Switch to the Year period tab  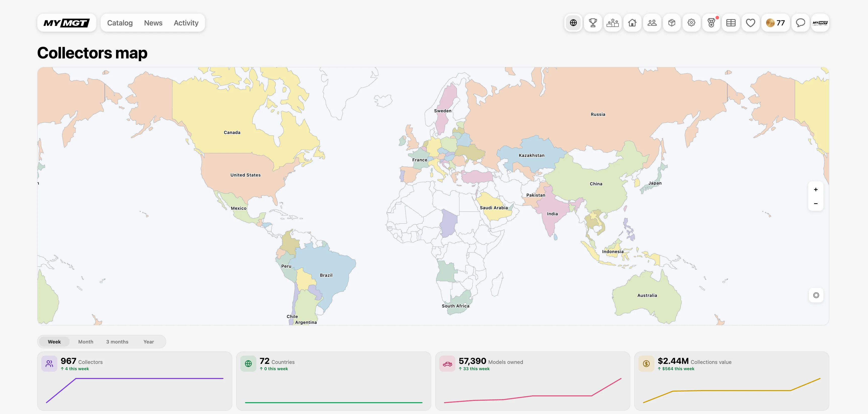tap(149, 342)
